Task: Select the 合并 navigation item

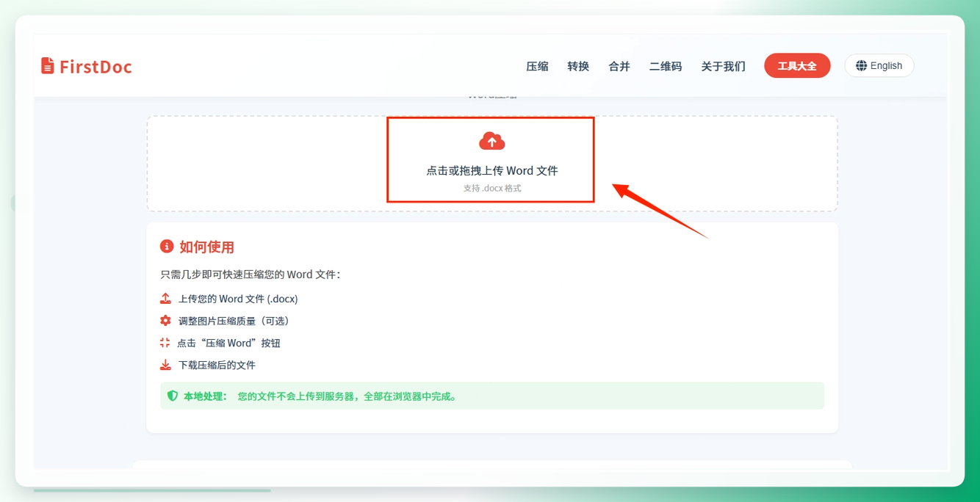Action: (x=619, y=66)
